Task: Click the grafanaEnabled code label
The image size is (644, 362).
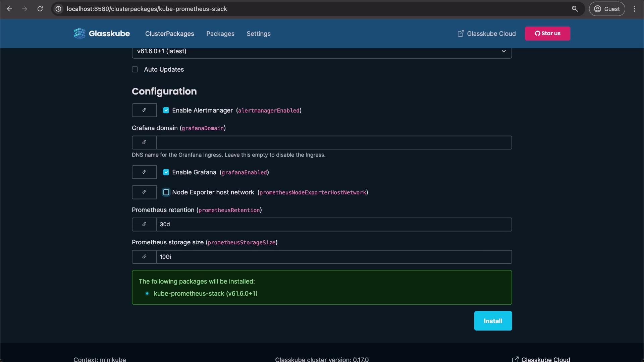Action: tap(244, 172)
